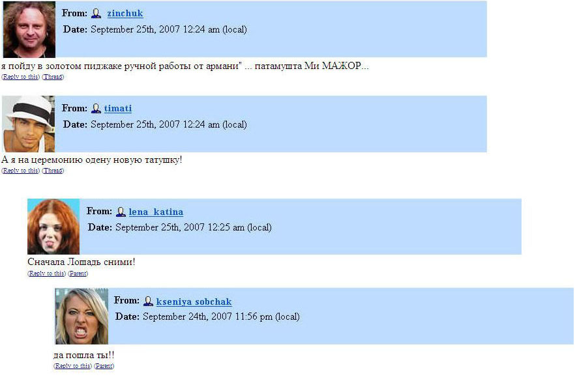The width and height of the screenshot is (575, 392).
Task: Reply to this under kseniya_sobchak's comment
Action: pos(72,365)
